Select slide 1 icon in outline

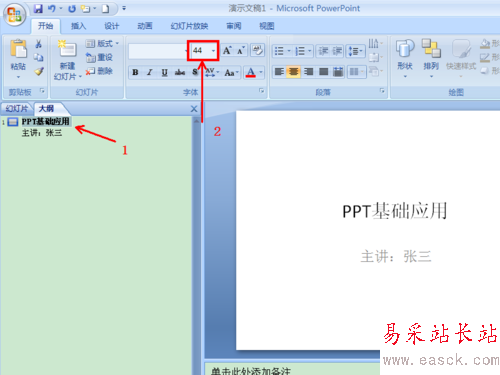pos(13,122)
